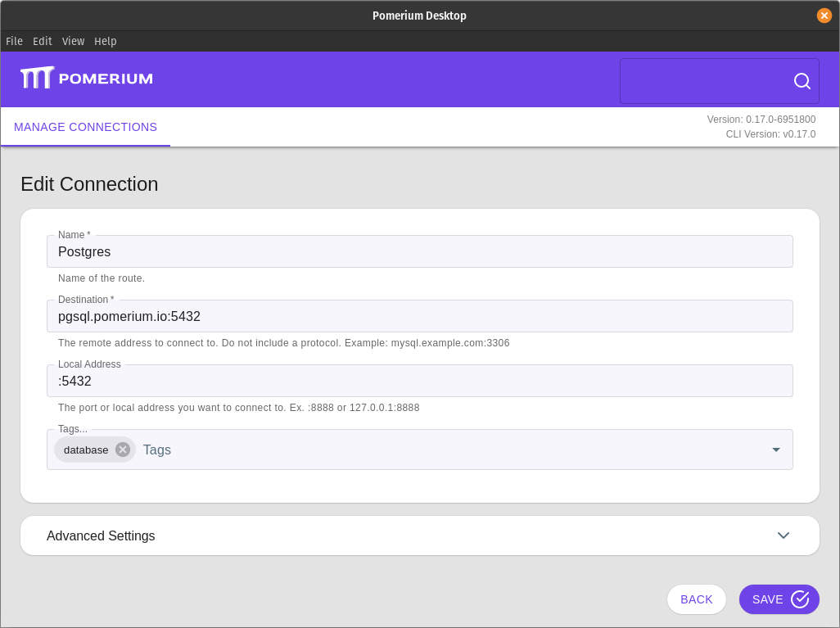Image resolution: width=840 pixels, height=628 pixels.
Task: Collapse panel using the Advanced Settings chevron
Action: (784, 535)
